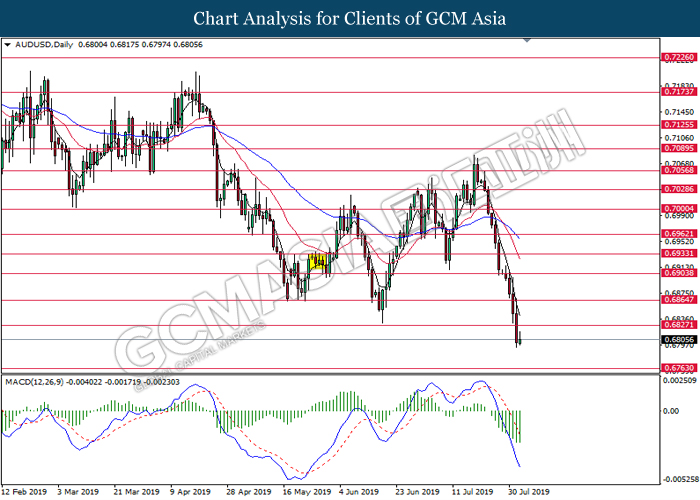
Task: Select the 0.71737 resistance price tag
Action: pos(678,91)
